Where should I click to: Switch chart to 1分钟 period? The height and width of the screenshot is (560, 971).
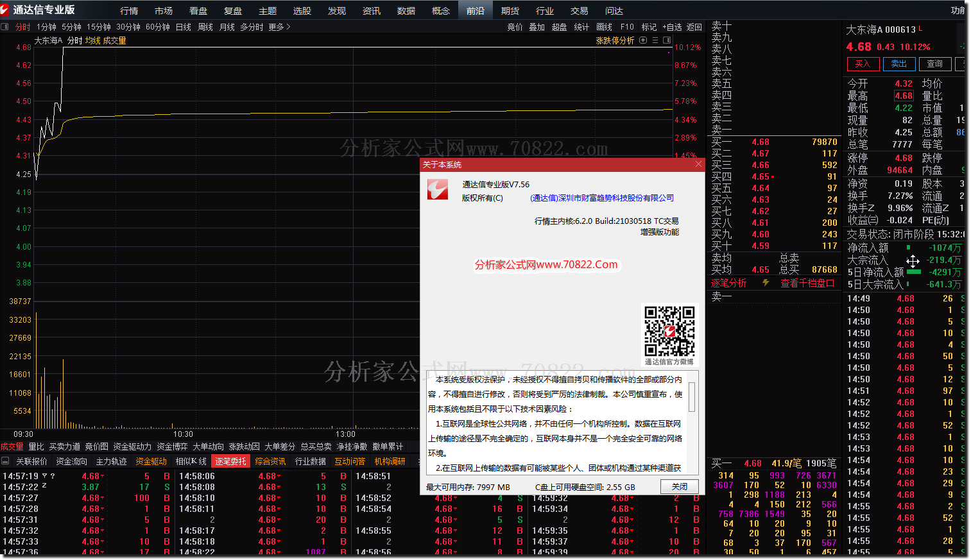click(x=46, y=27)
